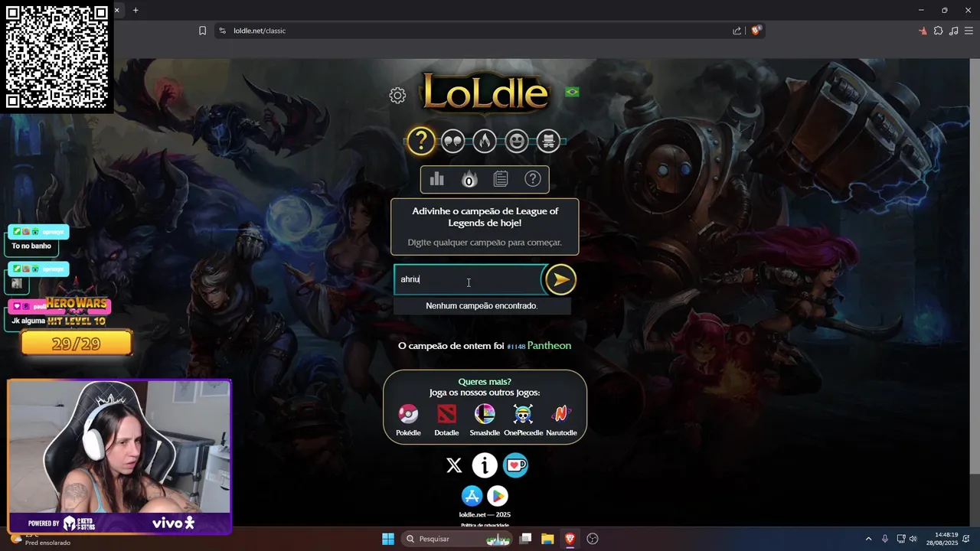Screen dimensions: 980x551
Task: Switch to the Splash mode icon
Action: 548,141
